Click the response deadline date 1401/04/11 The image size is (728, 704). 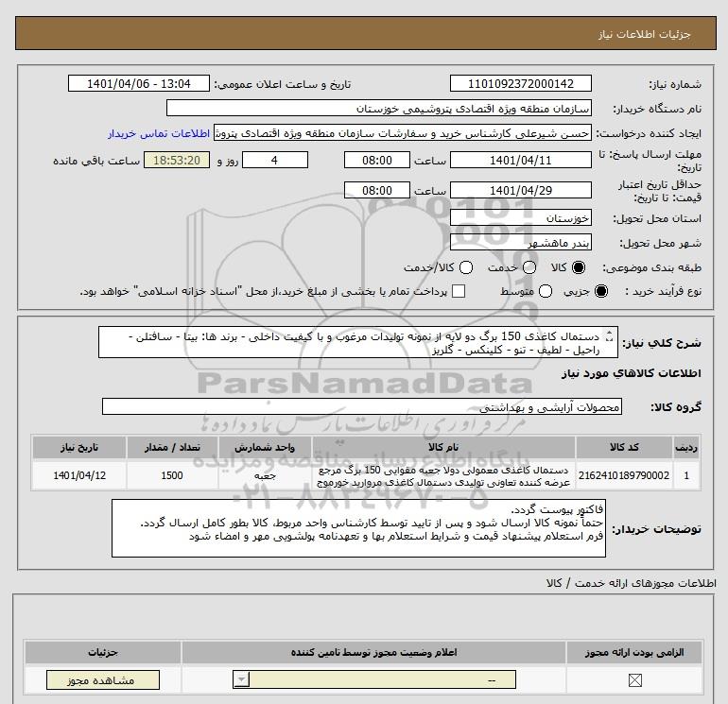click(520, 160)
